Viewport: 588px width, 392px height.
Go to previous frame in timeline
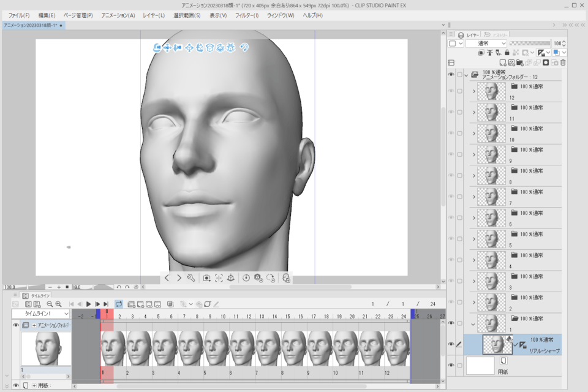point(80,304)
